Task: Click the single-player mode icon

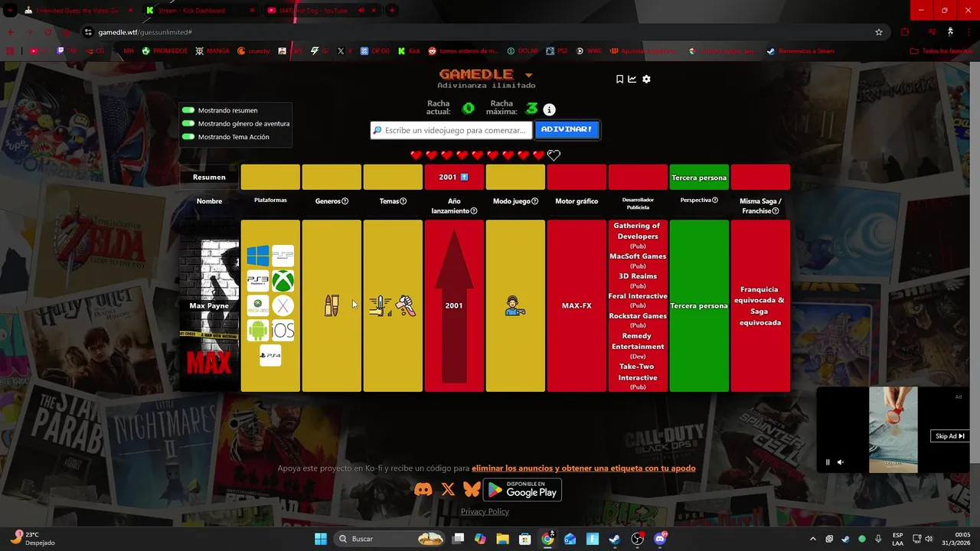Action: click(515, 306)
